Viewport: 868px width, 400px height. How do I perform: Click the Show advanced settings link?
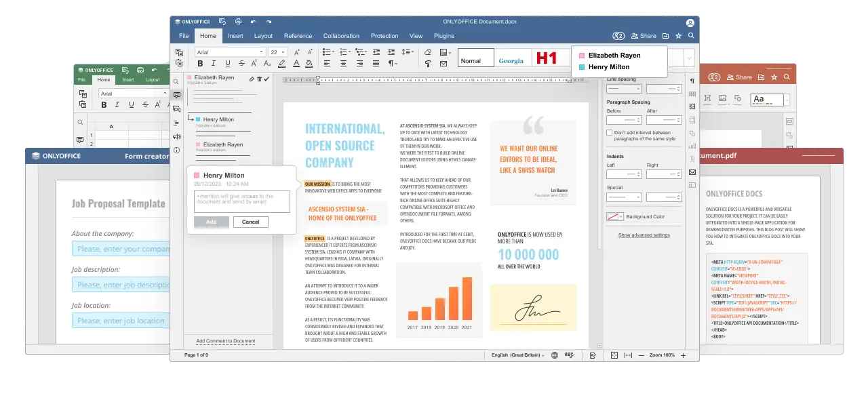pos(644,235)
